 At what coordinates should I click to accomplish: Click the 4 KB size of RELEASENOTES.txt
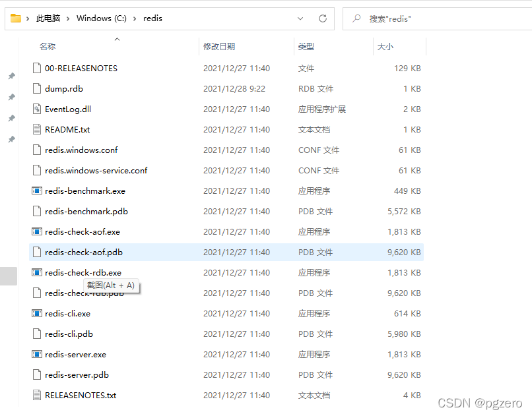click(x=412, y=395)
